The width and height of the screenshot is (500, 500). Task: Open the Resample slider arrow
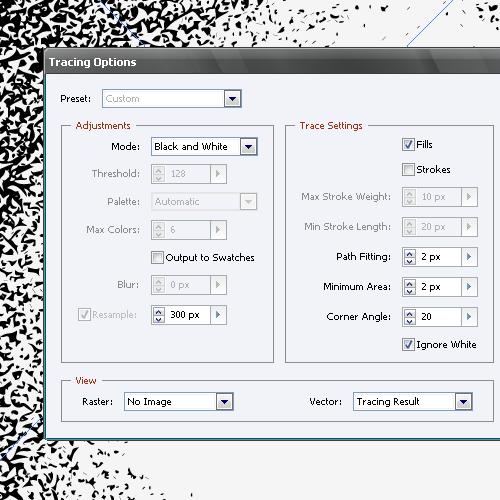pos(218,315)
